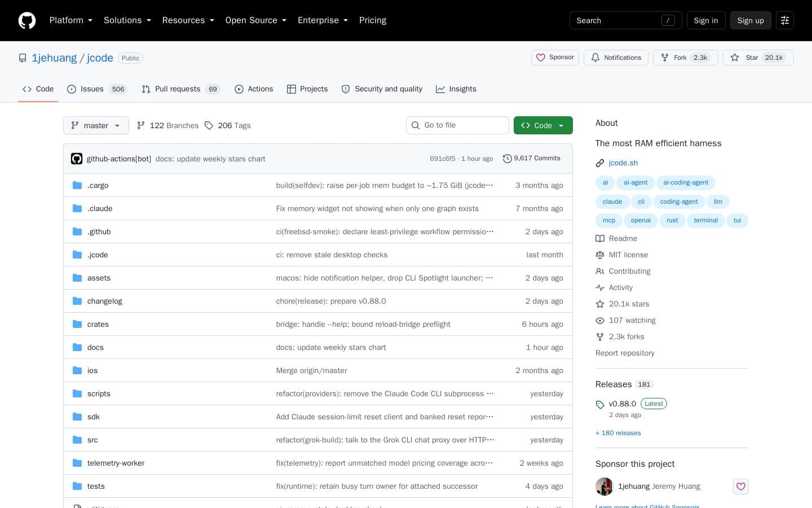Open commit hash 691c6f5
The height and width of the screenshot is (508, 812).
(x=443, y=159)
